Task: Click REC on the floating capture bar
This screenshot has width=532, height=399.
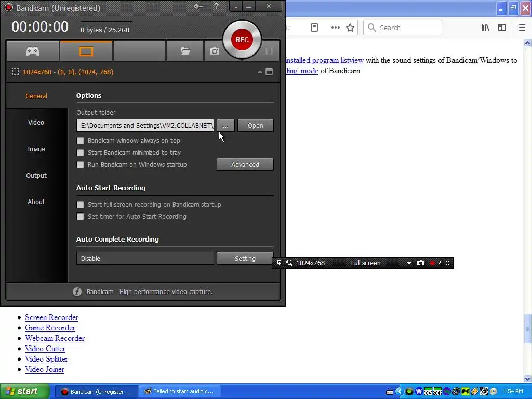Action: (x=440, y=263)
